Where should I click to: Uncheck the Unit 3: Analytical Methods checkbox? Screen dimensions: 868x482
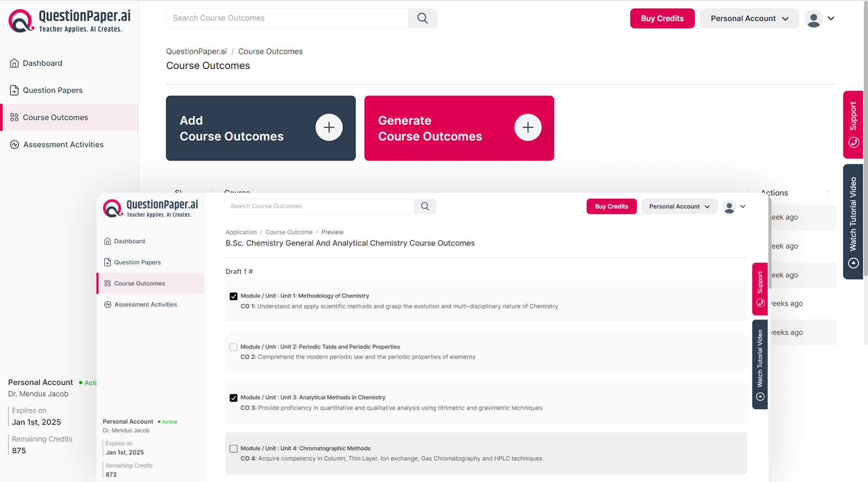(233, 398)
